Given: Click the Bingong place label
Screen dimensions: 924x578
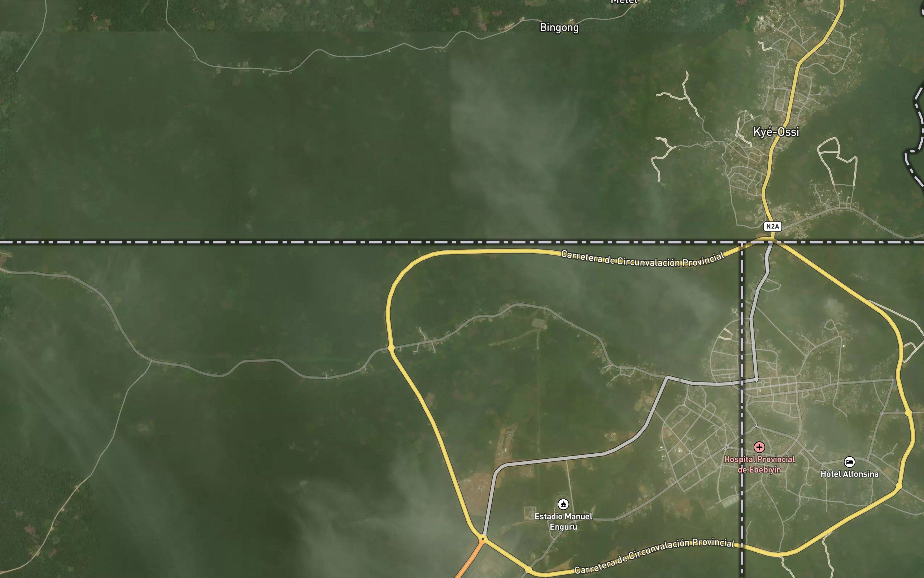Looking at the screenshot, I should pos(559,27).
